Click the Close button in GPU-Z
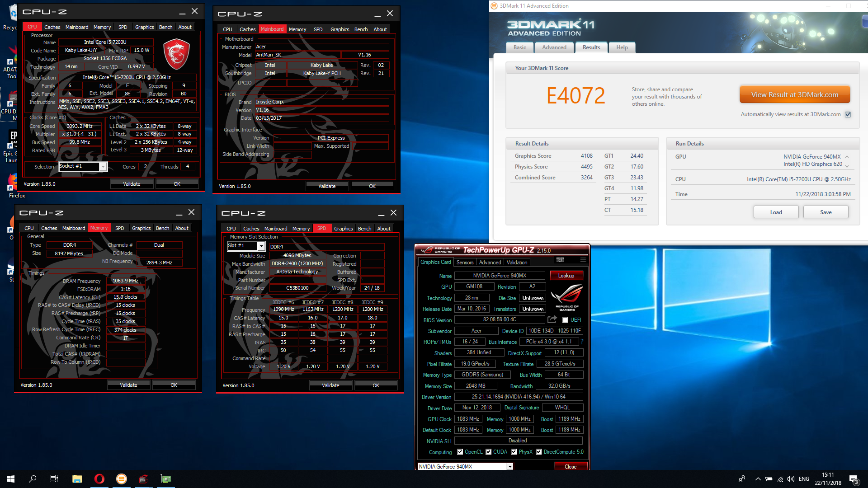This screenshot has height=488, width=868. 571,466
